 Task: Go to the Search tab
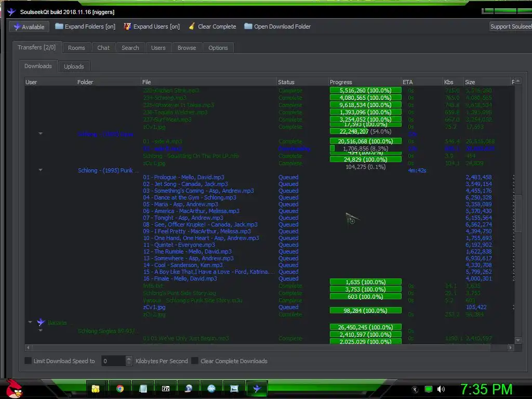point(130,48)
